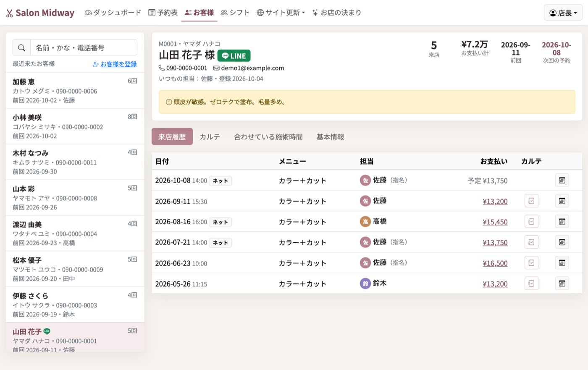Open karte icon for 2026-09-11 visit
This screenshot has height=370, width=588.
[531, 201]
